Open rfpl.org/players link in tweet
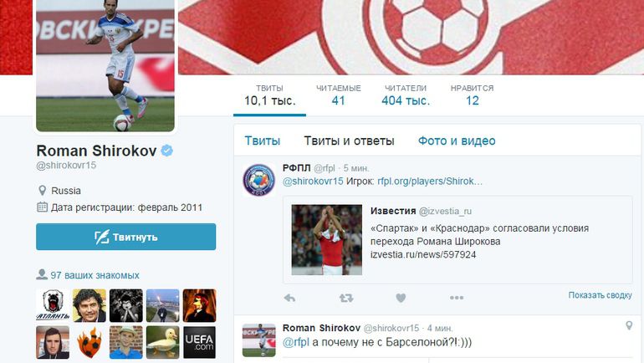644x363 pixels. (430, 181)
